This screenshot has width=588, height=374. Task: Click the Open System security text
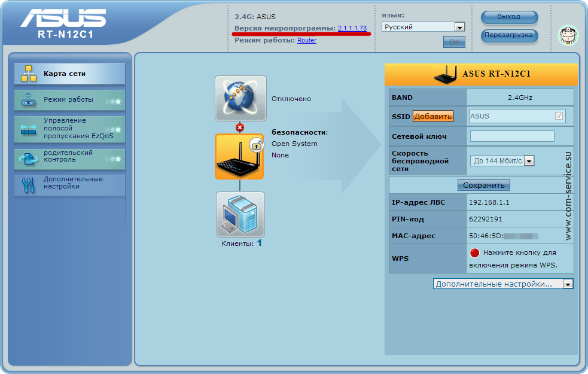294,144
